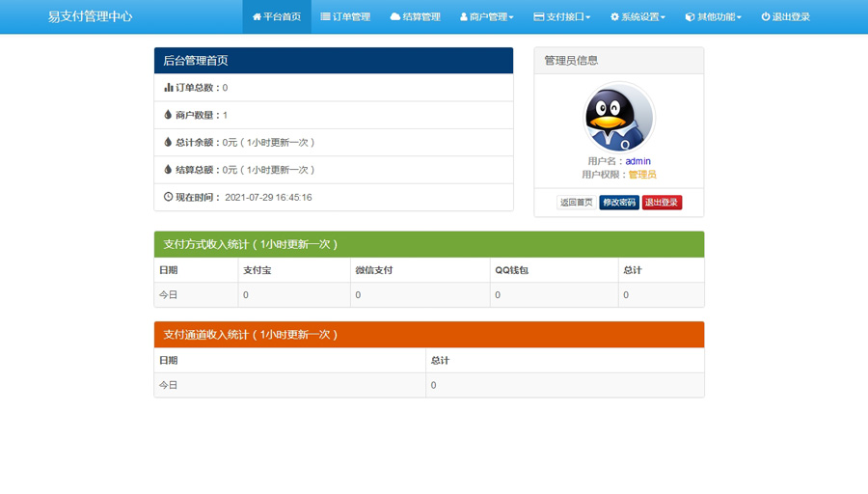This screenshot has height=494, width=868.
Task: Expand the 商户管理 dropdown menu
Action: 492,17
